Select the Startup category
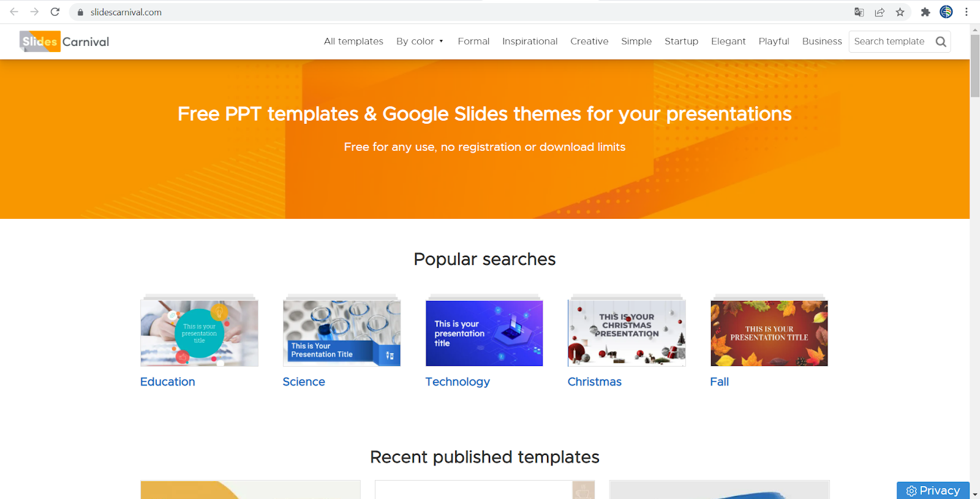The image size is (980, 499). [681, 41]
